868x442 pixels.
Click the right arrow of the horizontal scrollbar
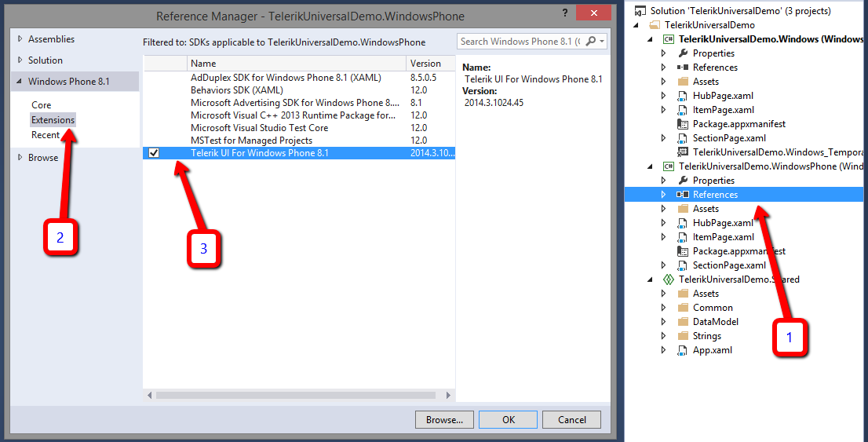(x=448, y=396)
